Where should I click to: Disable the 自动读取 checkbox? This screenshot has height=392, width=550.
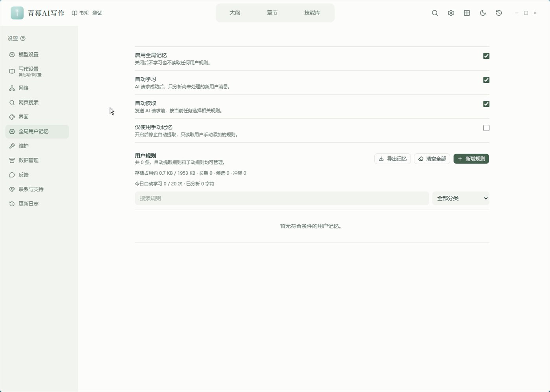pyautogui.click(x=486, y=104)
